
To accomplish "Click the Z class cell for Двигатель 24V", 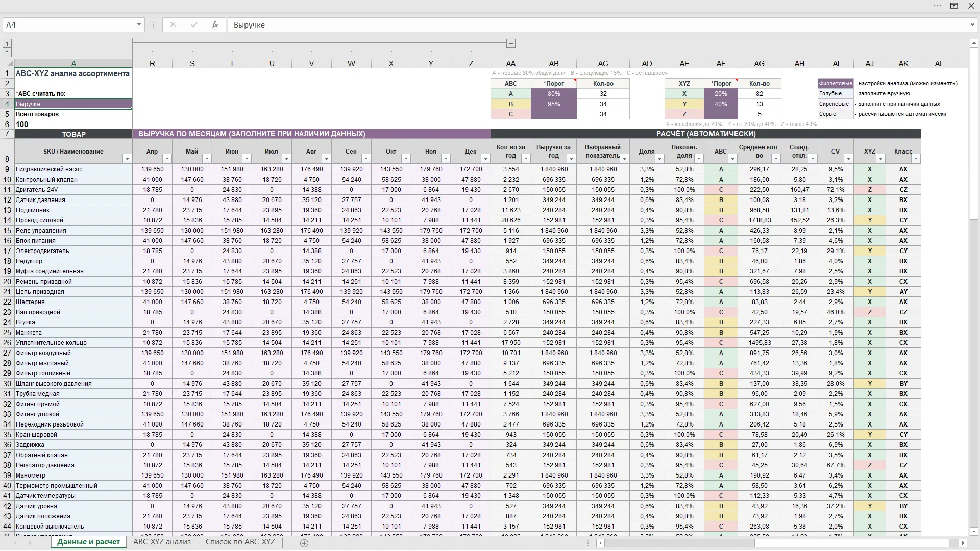I will coord(869,190).
